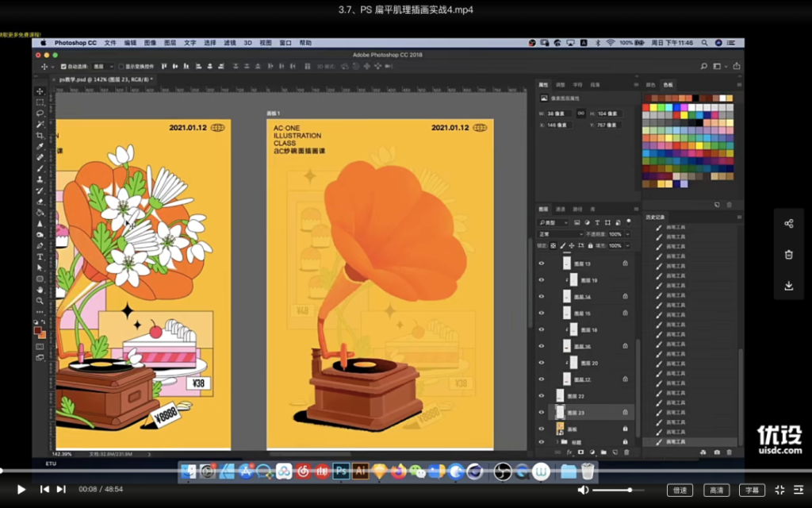Select the Horizontal Type tool
The height and width of the screenshot is (508, 812).
[x=40, y=257]
